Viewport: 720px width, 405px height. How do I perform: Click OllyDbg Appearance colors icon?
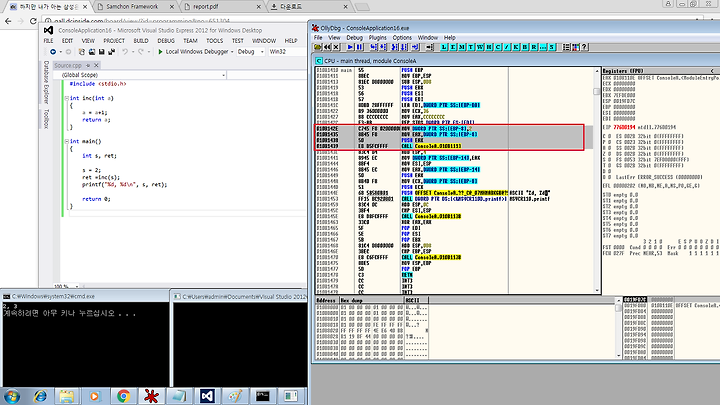point(575,47)
